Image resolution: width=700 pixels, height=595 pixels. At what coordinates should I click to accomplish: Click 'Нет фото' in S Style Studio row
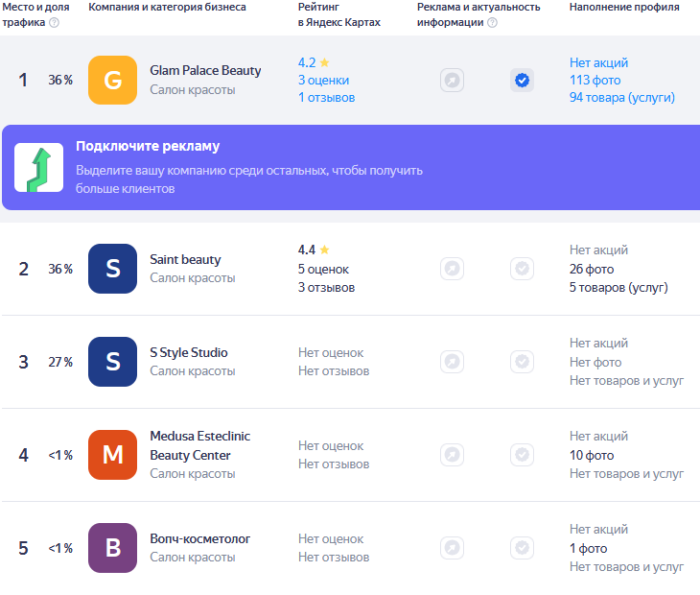(595, 362)
